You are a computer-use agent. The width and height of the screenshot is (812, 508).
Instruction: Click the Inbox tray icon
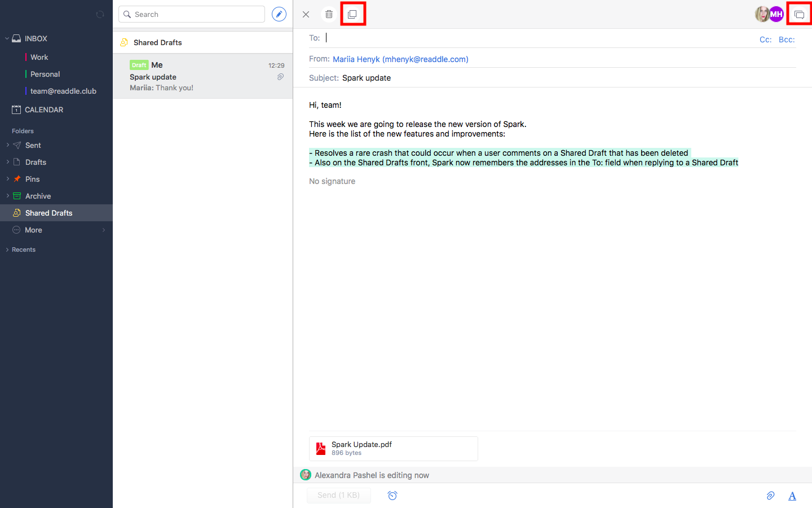point(16,38)
